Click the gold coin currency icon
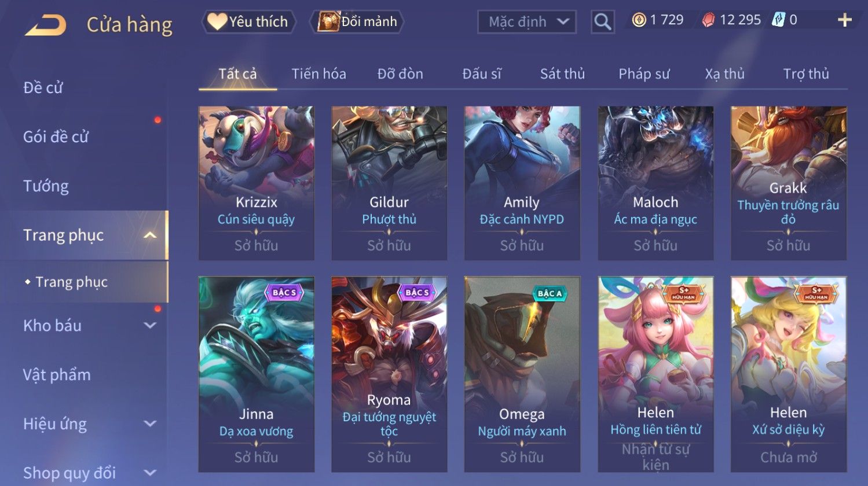 pos(639,20)
